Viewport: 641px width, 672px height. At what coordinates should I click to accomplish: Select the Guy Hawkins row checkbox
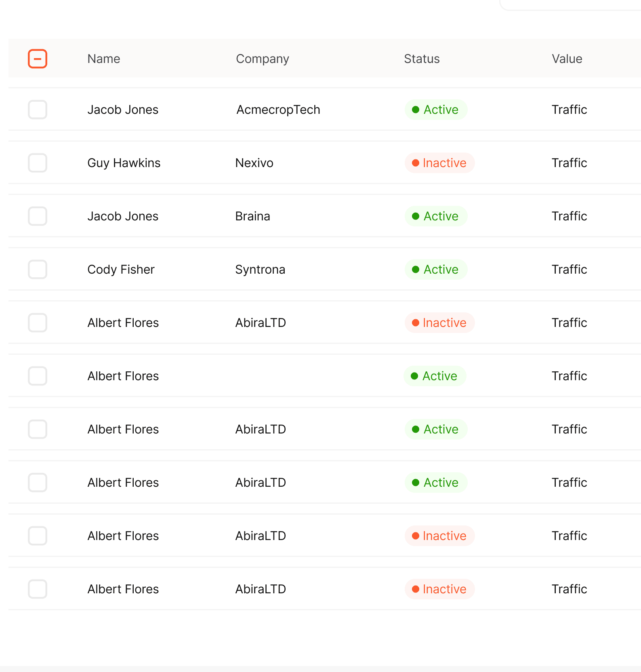click(x=38, y=163)
